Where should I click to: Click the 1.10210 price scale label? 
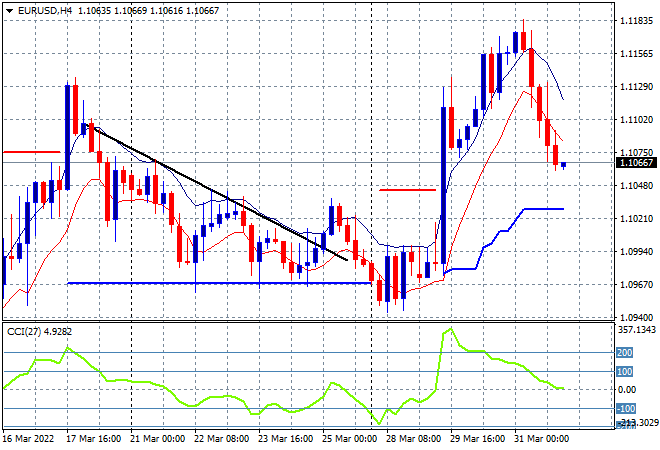636,218
